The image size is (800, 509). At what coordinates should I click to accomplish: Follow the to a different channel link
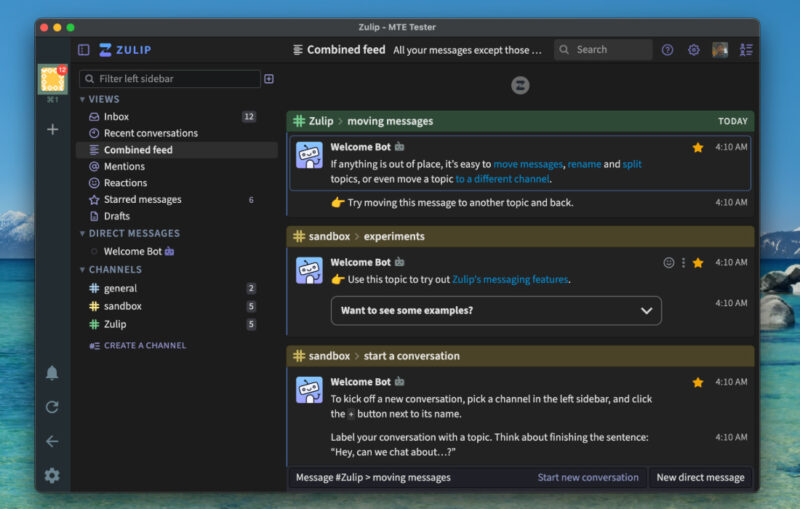tap(503, 179)
